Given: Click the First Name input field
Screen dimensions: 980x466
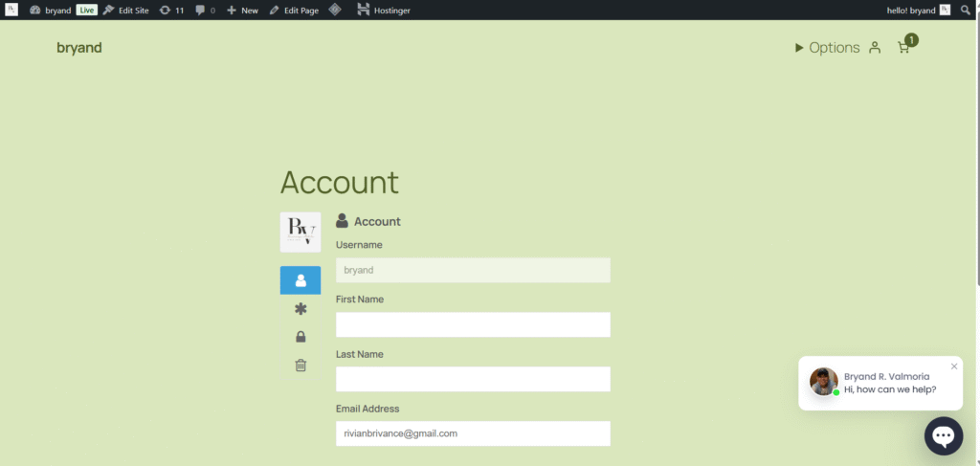Looking at the screenshot, I should 473,325.
